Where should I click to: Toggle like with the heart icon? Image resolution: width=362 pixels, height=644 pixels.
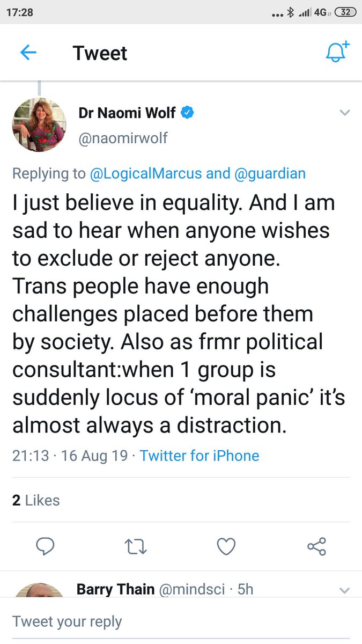click(x=226, y=546)
